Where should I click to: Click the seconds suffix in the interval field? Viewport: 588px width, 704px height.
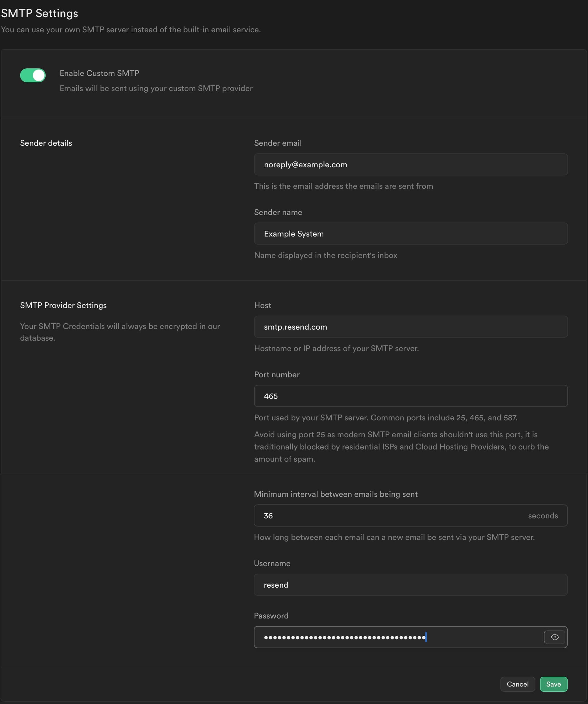[543, 515]
